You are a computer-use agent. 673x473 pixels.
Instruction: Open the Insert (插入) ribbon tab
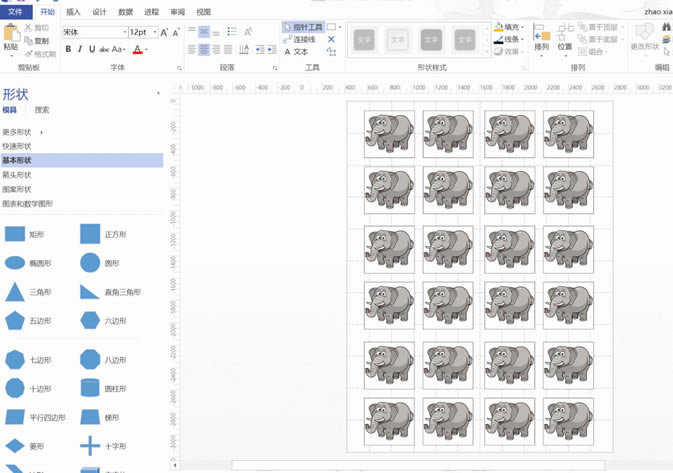pyautogui.click(x=73, y=12)
